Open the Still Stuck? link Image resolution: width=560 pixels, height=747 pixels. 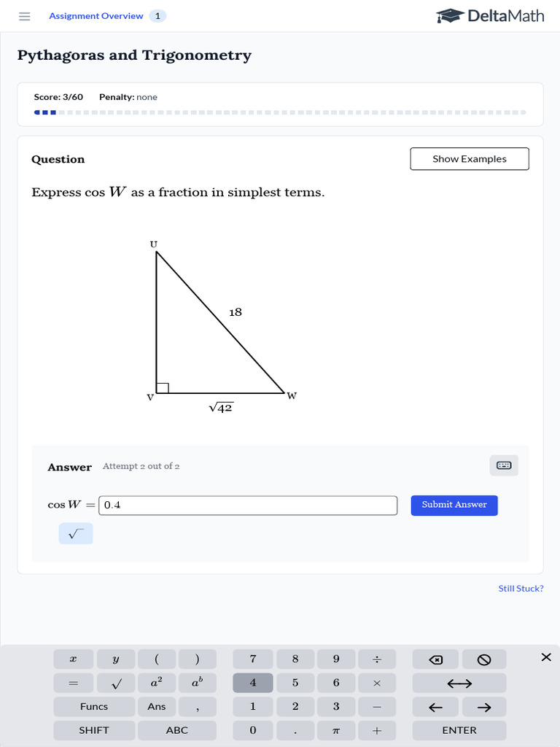[521, 589]
